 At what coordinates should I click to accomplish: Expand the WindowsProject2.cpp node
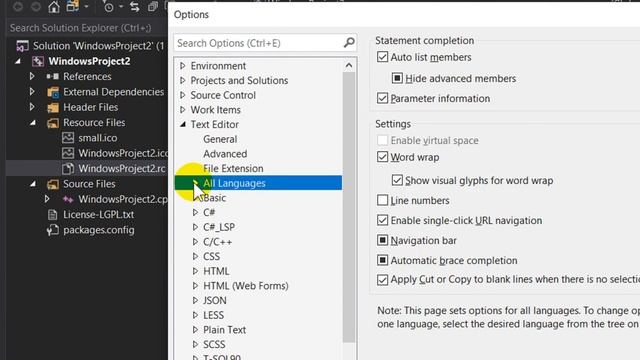47,199
